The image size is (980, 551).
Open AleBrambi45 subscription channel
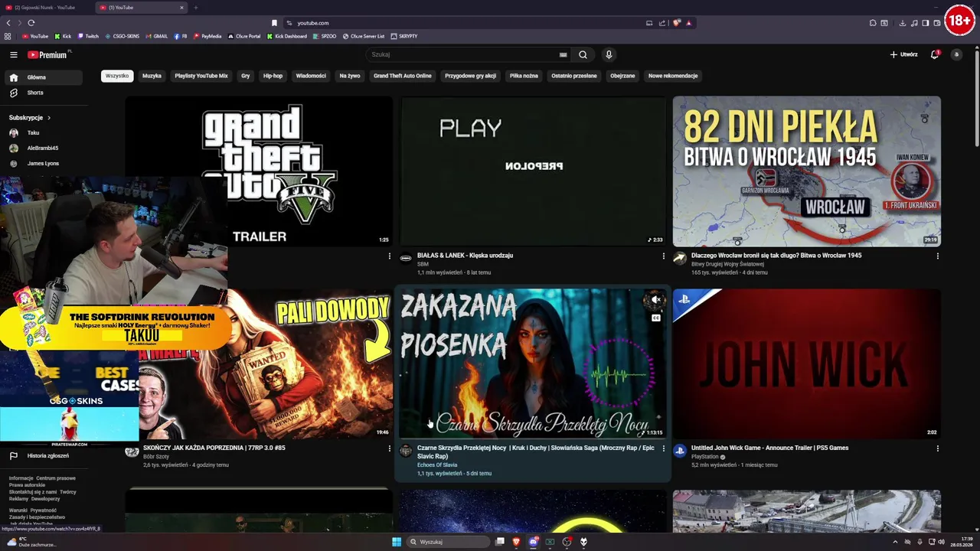(x=43, y=148)
